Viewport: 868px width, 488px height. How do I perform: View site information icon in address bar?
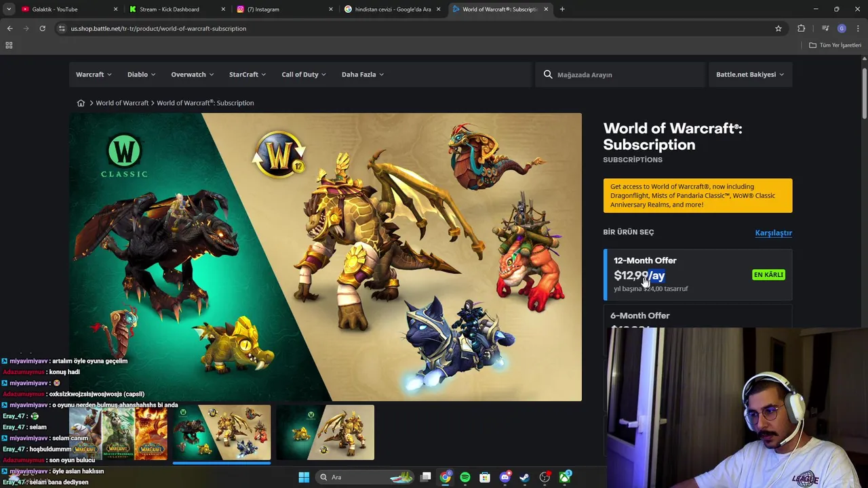click(62, 28)
